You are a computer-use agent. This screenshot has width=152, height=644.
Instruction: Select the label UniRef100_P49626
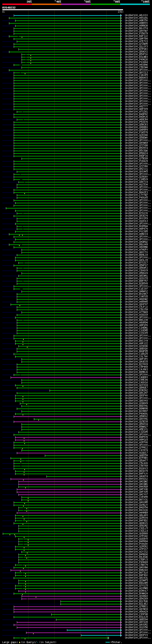(137, 60)
